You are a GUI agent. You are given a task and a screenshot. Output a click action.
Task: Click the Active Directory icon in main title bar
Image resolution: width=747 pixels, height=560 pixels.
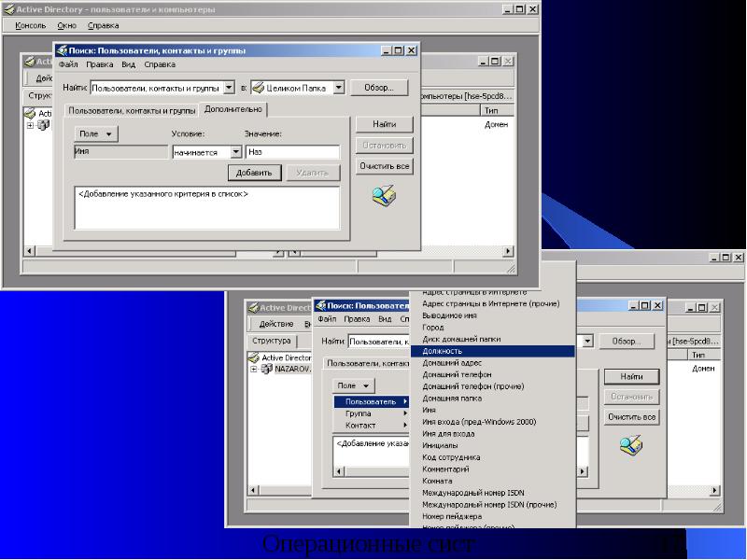[9, 9]
